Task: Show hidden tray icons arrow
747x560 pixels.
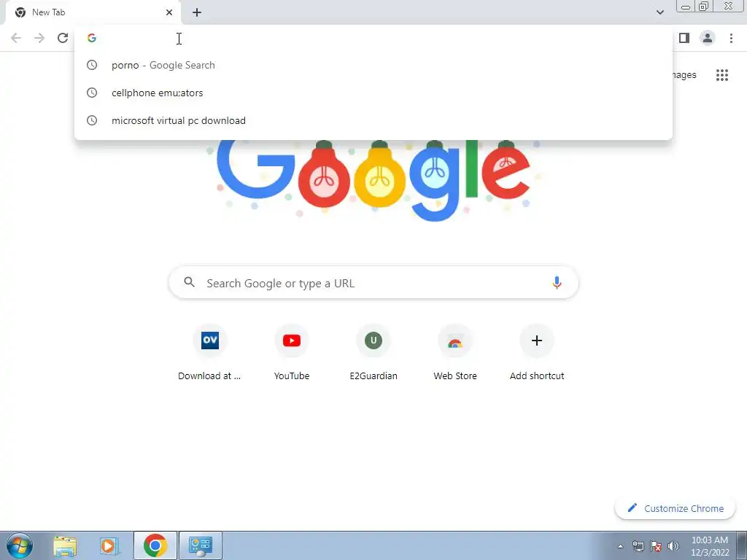Action: pyautogui.click(x=620, y=546)
